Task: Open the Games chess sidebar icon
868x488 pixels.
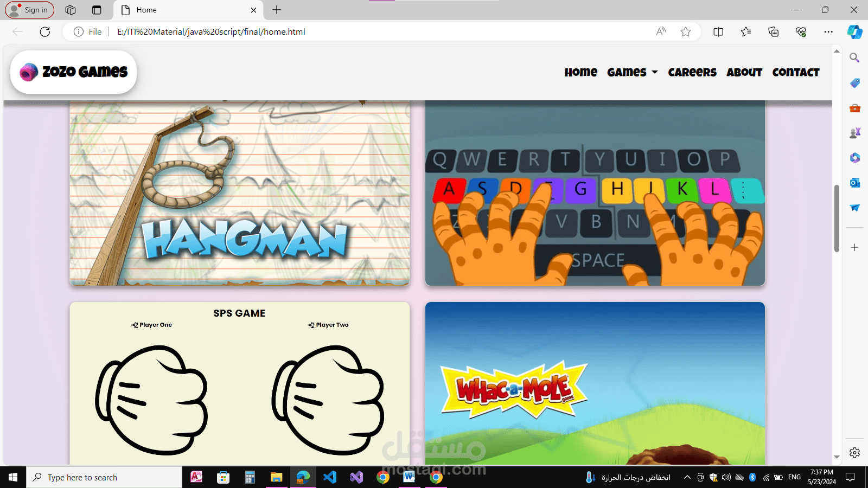Action: click(x=854, y=133)
